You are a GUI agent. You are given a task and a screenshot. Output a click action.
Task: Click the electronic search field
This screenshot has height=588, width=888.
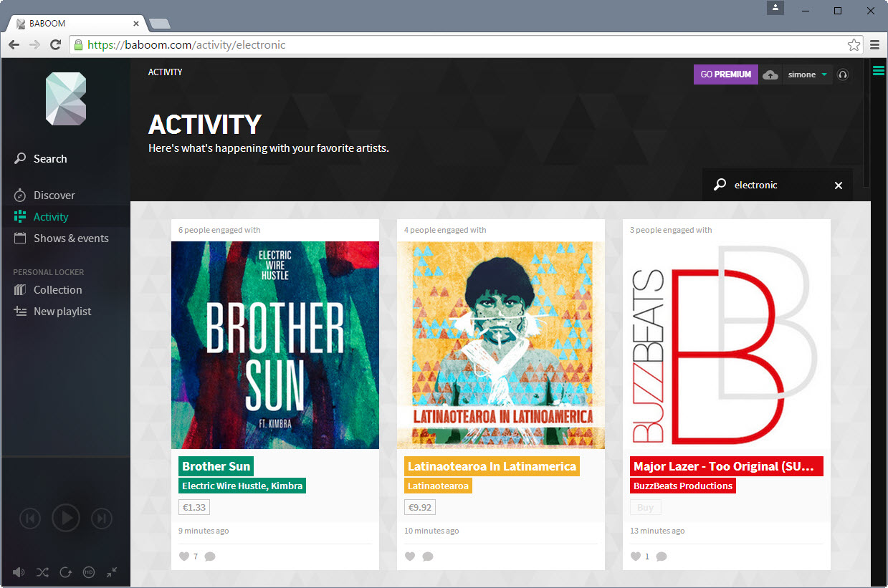coord(778,185)
